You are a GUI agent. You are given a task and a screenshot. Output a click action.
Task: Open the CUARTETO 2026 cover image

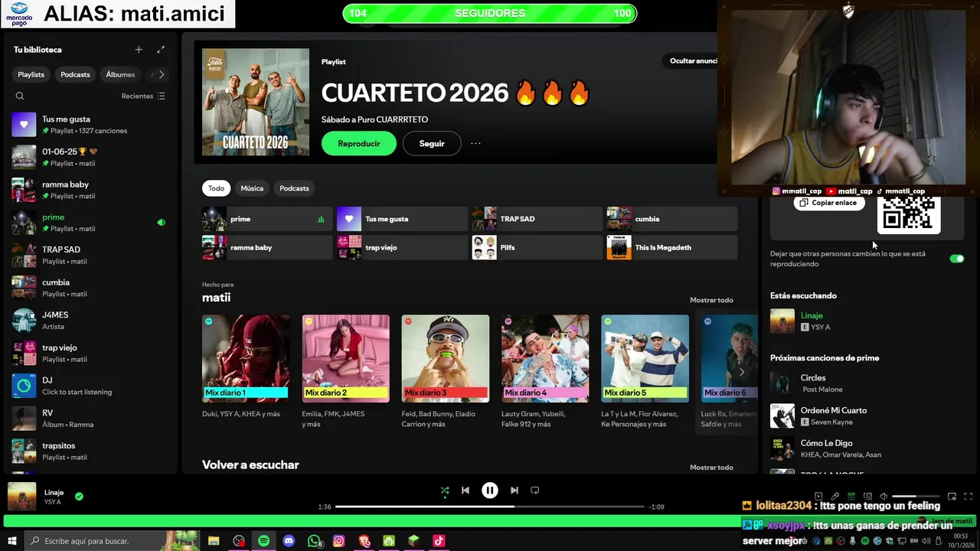pos(256,103)
